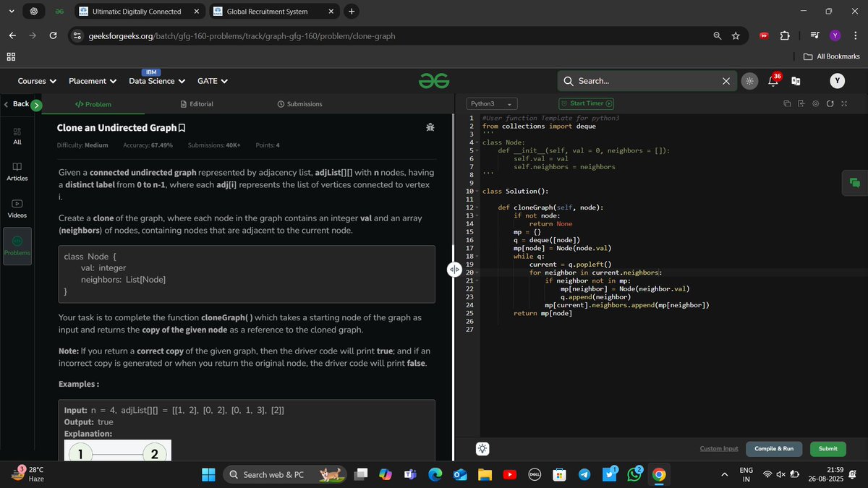Toggle the GeeksforGeeks light/dark theme button
This screenshot has height=488, width=868.
pyautogui.click(x=750, y=81)
